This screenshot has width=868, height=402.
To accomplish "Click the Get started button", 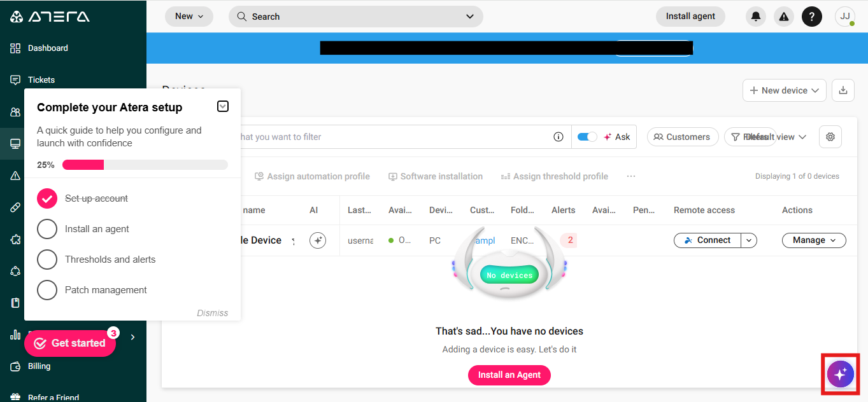I will 70,343.
